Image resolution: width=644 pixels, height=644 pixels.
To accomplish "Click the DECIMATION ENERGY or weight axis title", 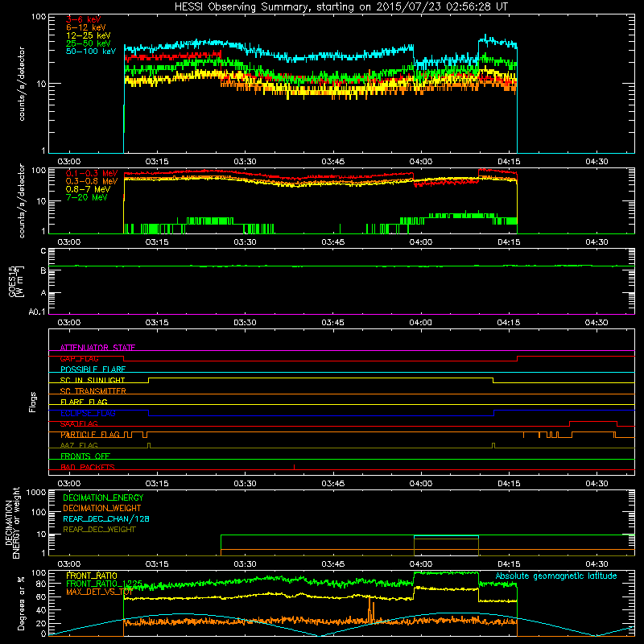I will click(x=12, y=522).
